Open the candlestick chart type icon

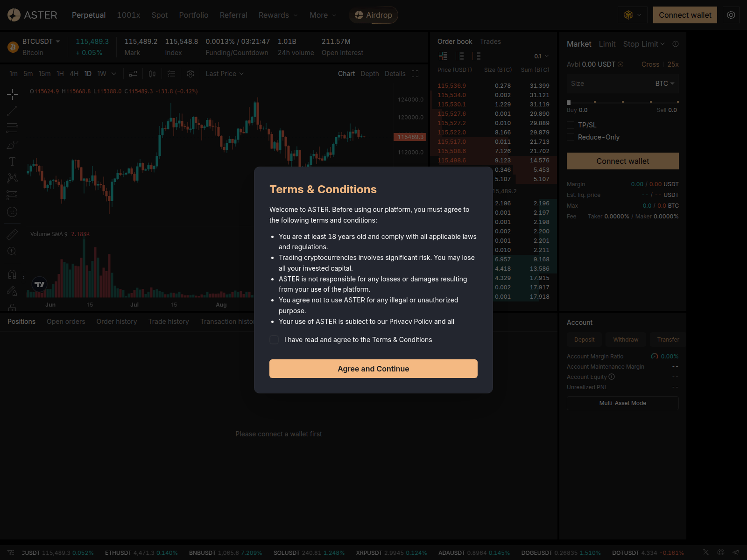[x=152, y=74]
